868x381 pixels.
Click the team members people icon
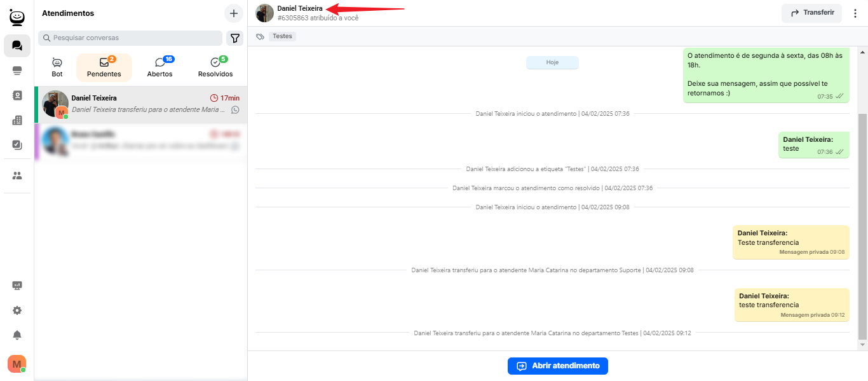click(17, 176)
